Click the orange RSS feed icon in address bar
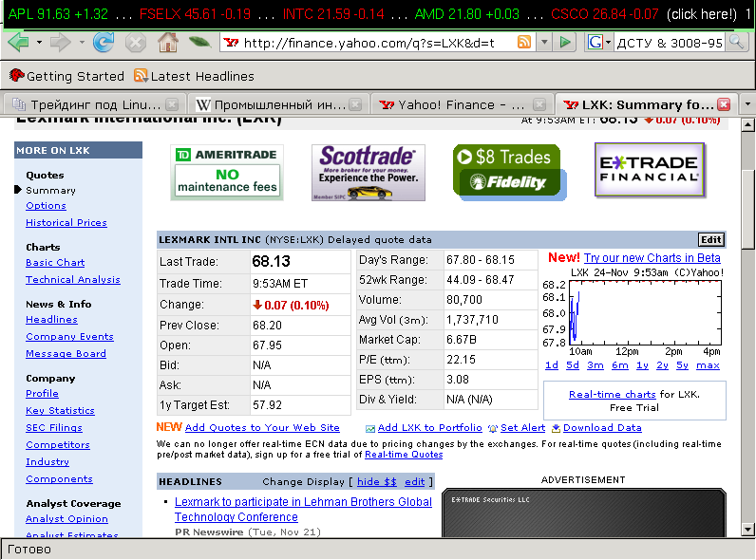Image resolution: width=756 pixels, height=560 pixels. tap(523, 43)
